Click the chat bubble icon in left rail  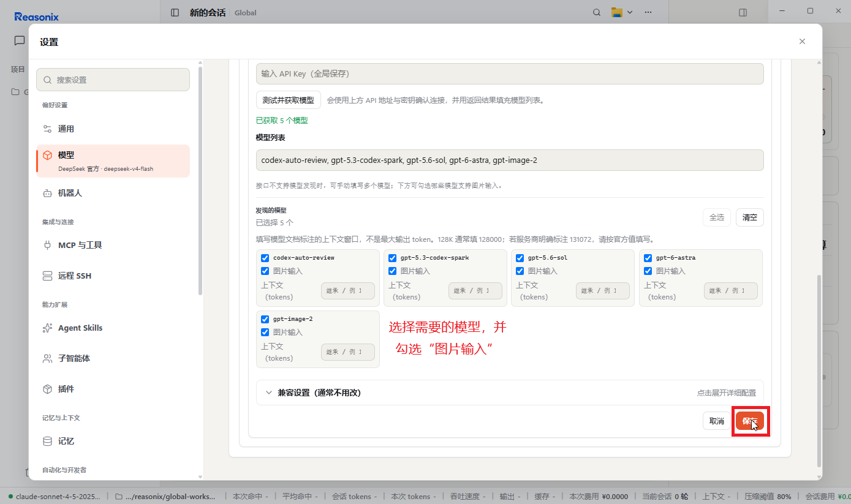point(20,40)
